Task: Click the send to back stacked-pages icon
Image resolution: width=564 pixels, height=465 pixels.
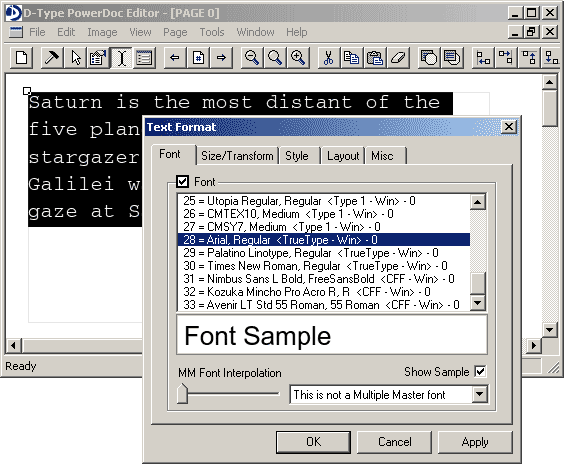Action: 451,58
